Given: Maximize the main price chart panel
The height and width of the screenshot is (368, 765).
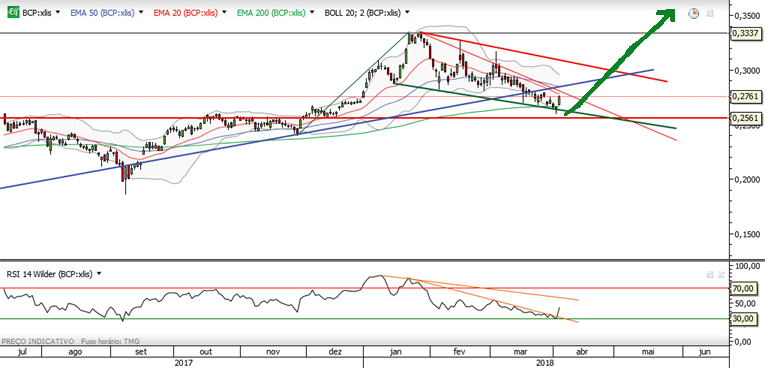Looking at the screenshot, I should [x=710, y=14].
